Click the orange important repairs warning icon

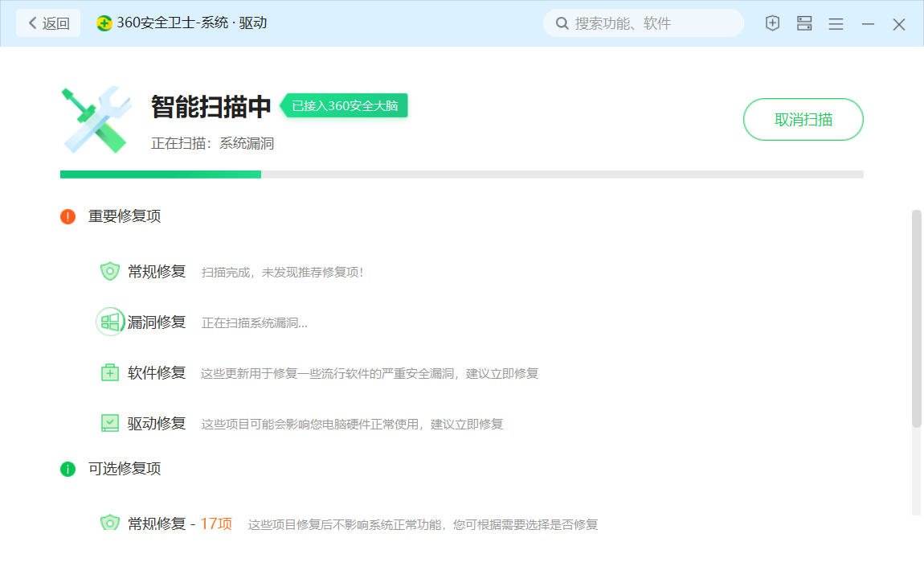[x=67, y=216]
